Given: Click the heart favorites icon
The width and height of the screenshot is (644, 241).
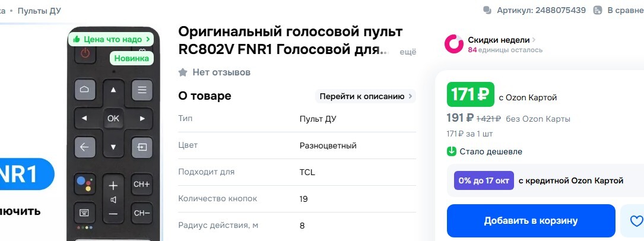Looking at the screenshot, I should click(x=636, y=221).
